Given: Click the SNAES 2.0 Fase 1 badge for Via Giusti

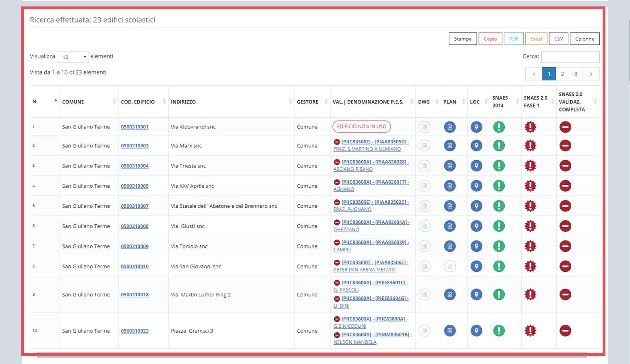Looking at the screenshot, I should tap(530, 226).
